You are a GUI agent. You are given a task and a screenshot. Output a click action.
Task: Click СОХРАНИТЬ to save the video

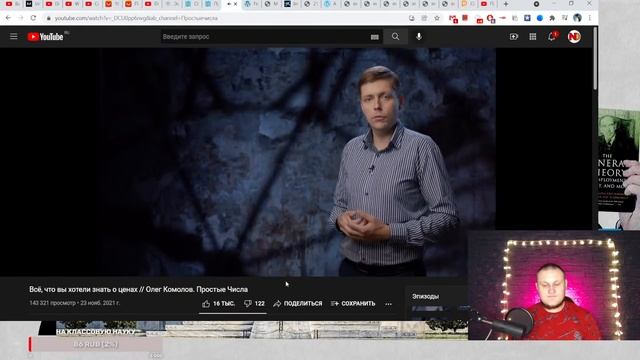pos(353,304)
